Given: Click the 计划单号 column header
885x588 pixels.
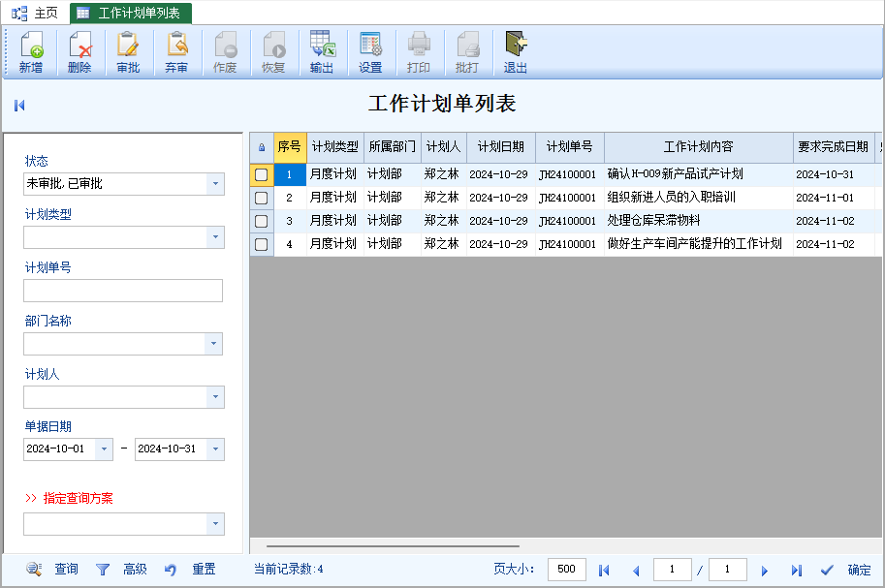Looking at the screenshot, I should click(x=570, y=147).
